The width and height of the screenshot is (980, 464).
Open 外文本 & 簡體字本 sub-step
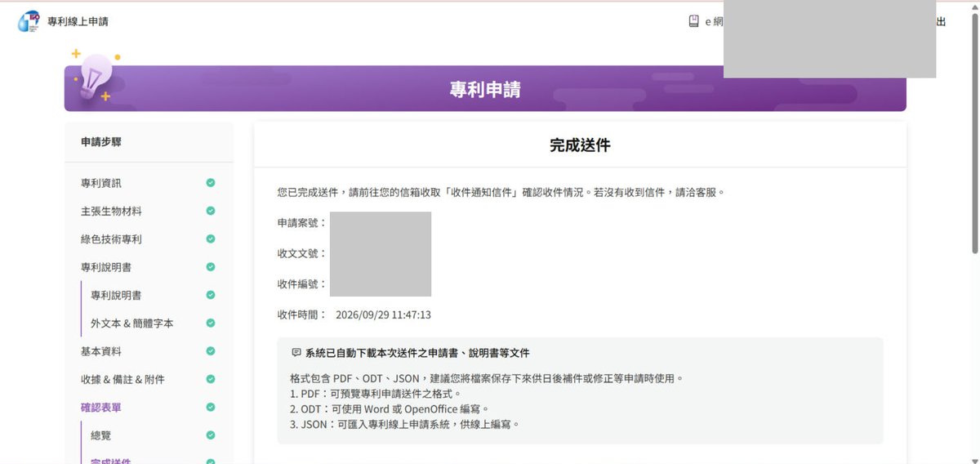coord(132,323)
